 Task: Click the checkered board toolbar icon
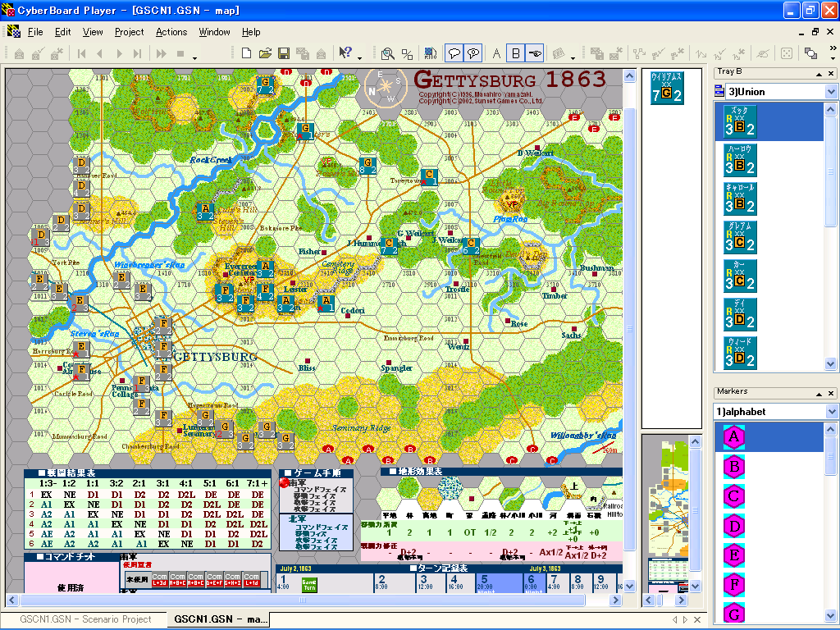tap(430, 53)
